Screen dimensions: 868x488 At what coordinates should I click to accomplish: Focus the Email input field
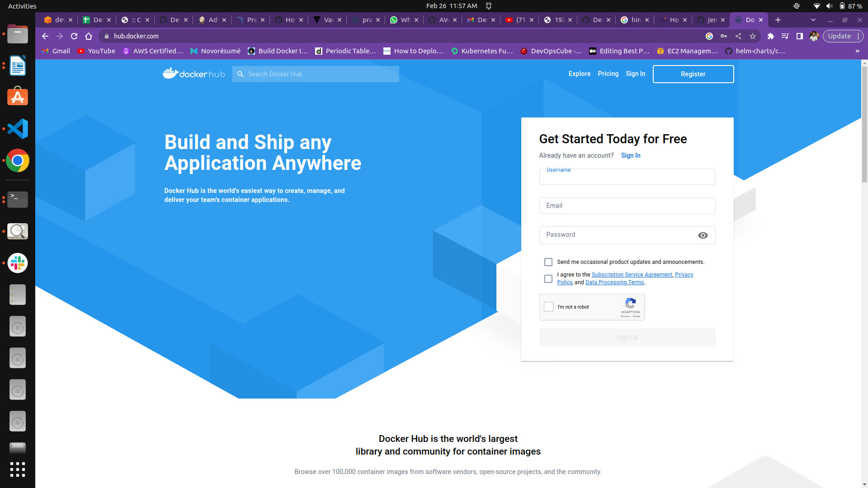[x=627, y=206]
